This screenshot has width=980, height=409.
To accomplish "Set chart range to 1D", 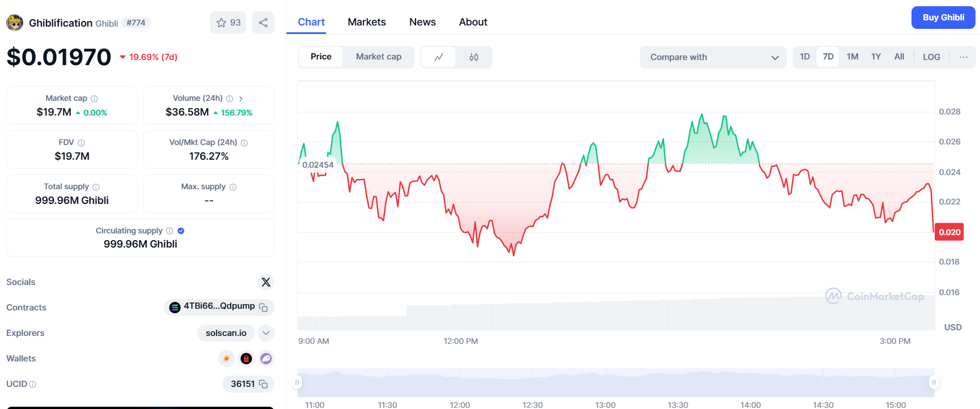I will pos(805,57).
